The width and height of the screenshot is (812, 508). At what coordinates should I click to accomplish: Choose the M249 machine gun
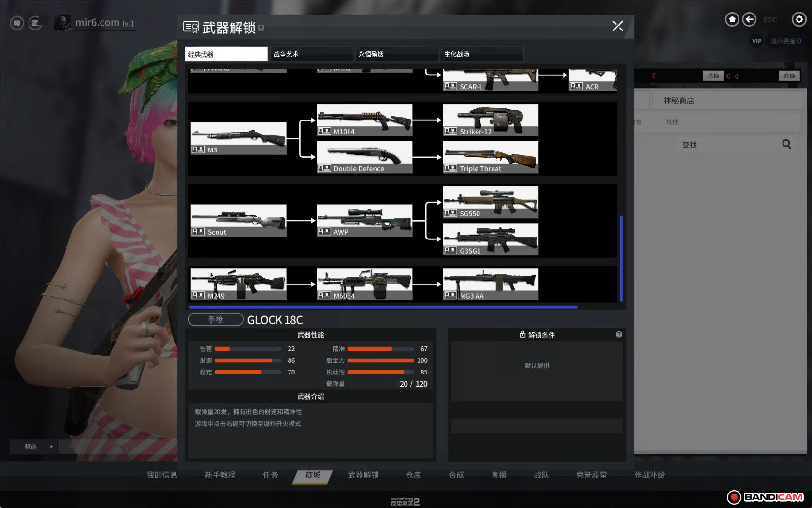(x=238, y=284)
